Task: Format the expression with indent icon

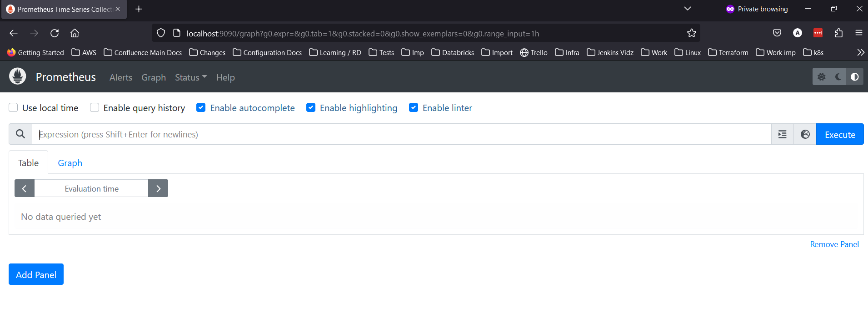Action: tap(783, 134)
